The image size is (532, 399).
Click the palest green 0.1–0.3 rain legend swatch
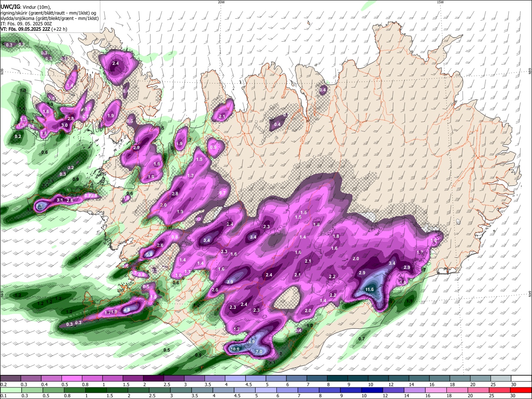(x=10, y=390)
